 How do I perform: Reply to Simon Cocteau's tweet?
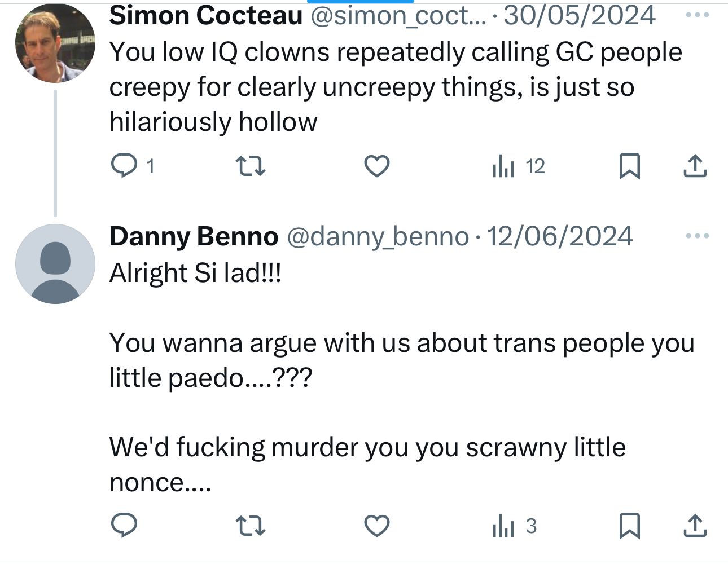click(x=124, y=166)
